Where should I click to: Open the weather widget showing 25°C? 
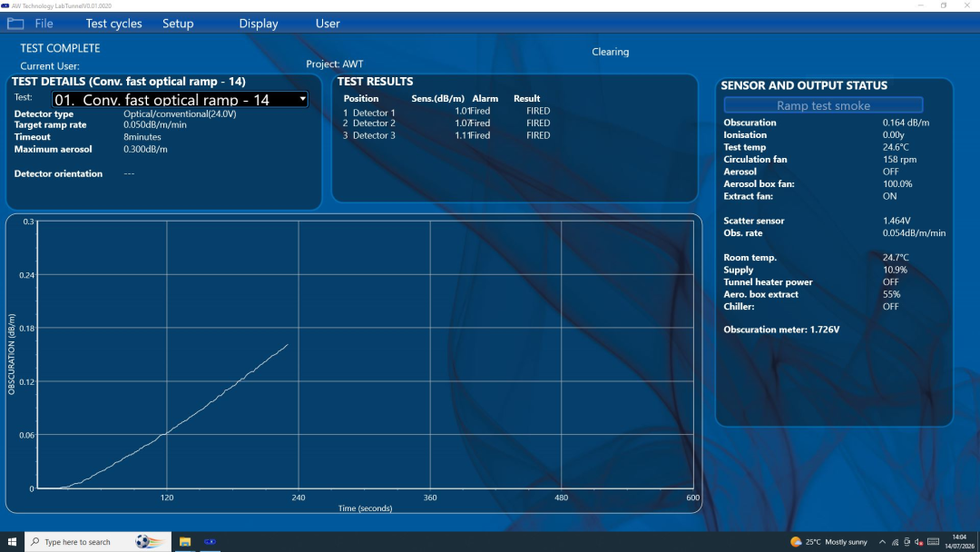[x=830, y=542]
